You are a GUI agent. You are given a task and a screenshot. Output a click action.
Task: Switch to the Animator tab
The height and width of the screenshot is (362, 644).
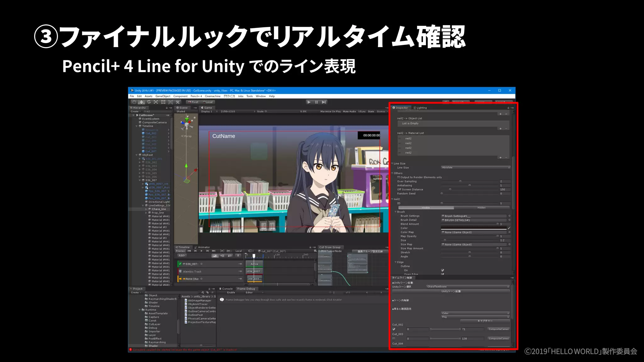202,247
